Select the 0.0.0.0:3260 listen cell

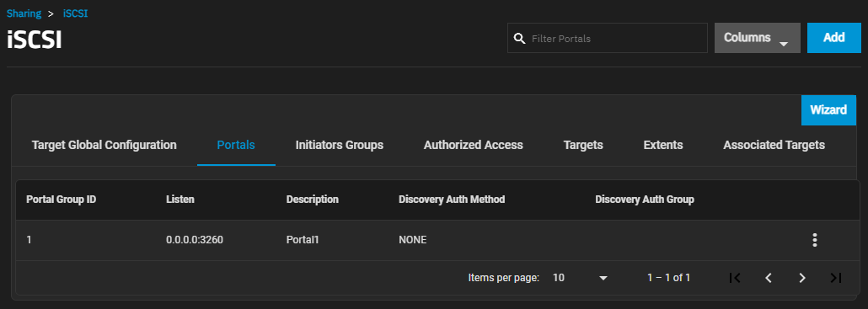195,240
